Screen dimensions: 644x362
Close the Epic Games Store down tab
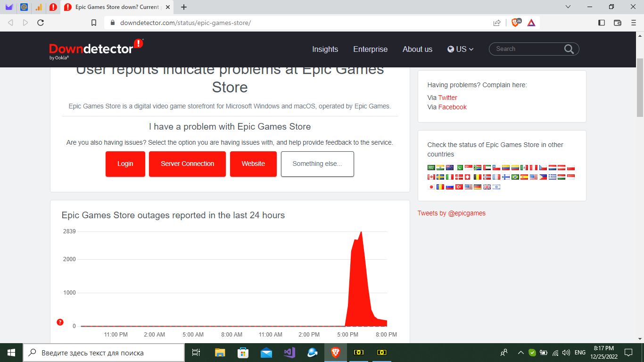[168, 7]
